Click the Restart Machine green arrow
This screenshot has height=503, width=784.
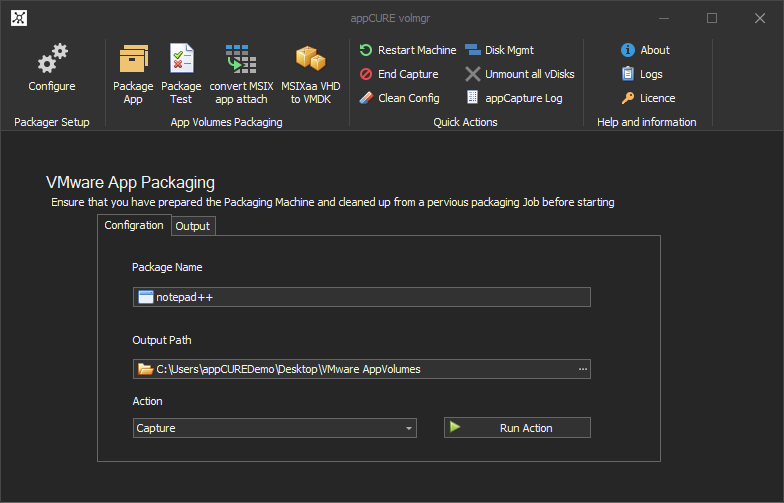tap(366, 50)
